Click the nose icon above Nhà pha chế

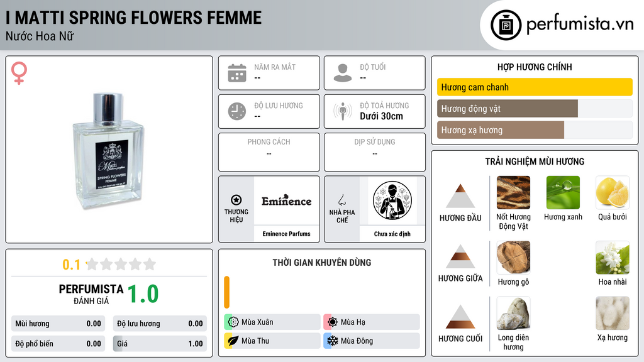(341, 200)
